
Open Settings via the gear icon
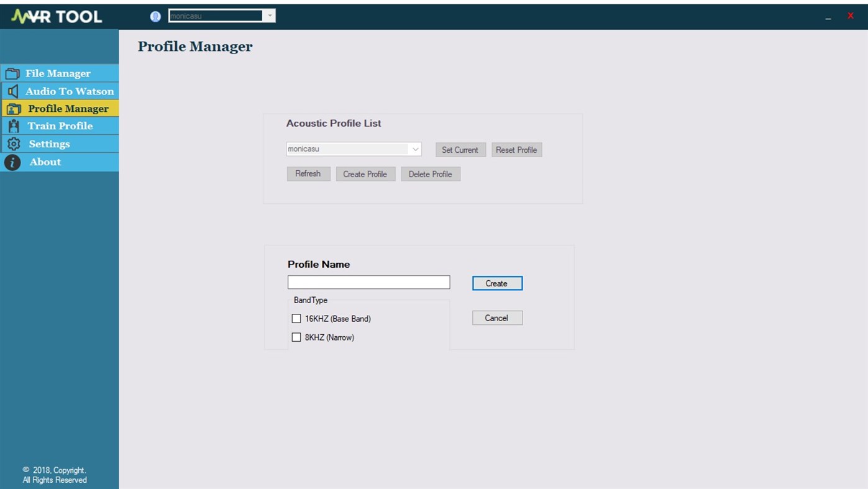coord(13,144)
